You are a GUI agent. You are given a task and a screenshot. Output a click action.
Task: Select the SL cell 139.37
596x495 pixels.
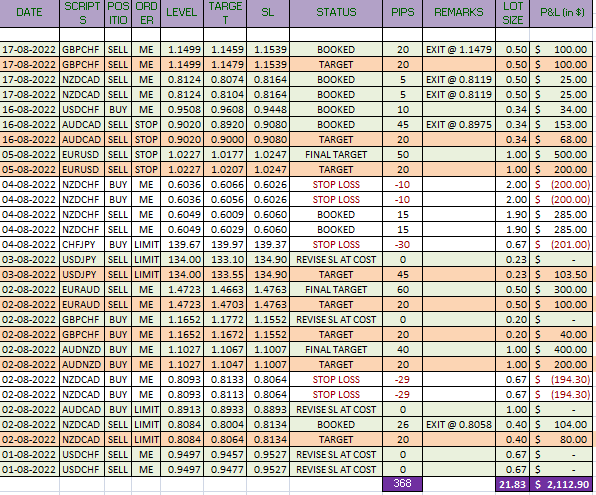click(268, 245)
